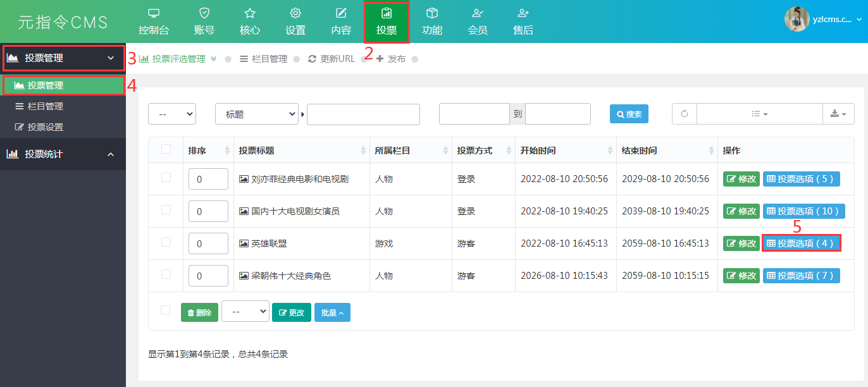868x387 pixels.
Task: Click the end date field after 到
Action: pyautogui.click(x=558, y=114)
